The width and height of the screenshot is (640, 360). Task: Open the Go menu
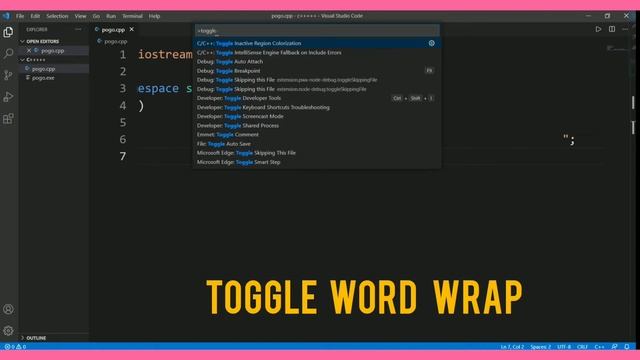coord(96,16)
